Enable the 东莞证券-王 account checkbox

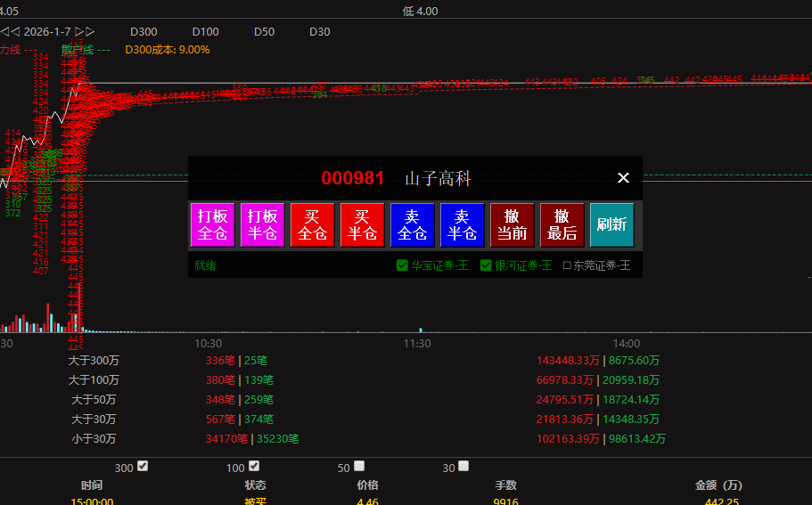point(567,265)
